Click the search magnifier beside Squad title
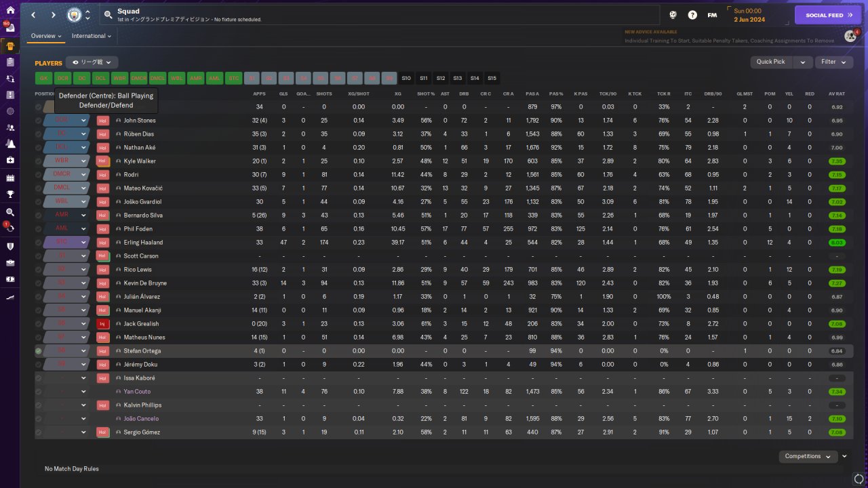 click(x=108, y=15)
